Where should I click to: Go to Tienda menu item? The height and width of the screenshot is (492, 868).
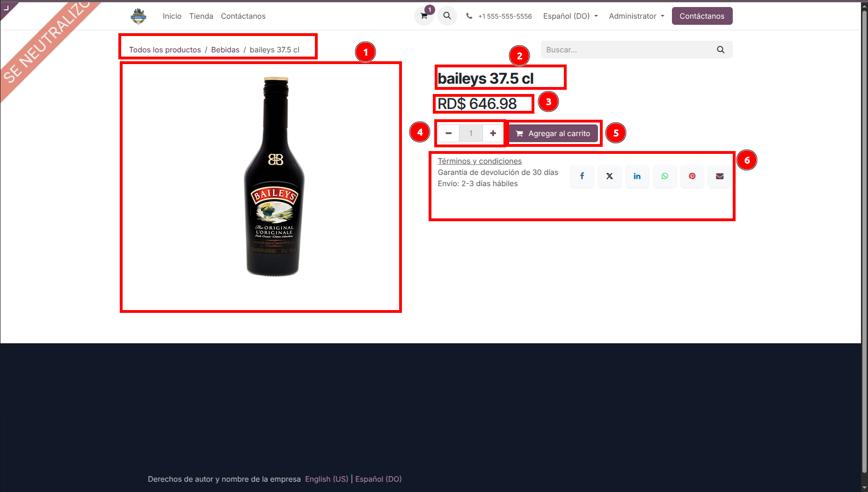pyautogui.click(x=201, y=16)
